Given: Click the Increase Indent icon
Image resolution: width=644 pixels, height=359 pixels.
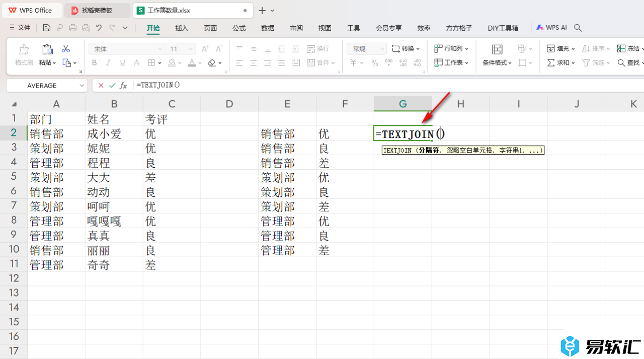Looking at the screenshot, I should click(x=296, y=49).
